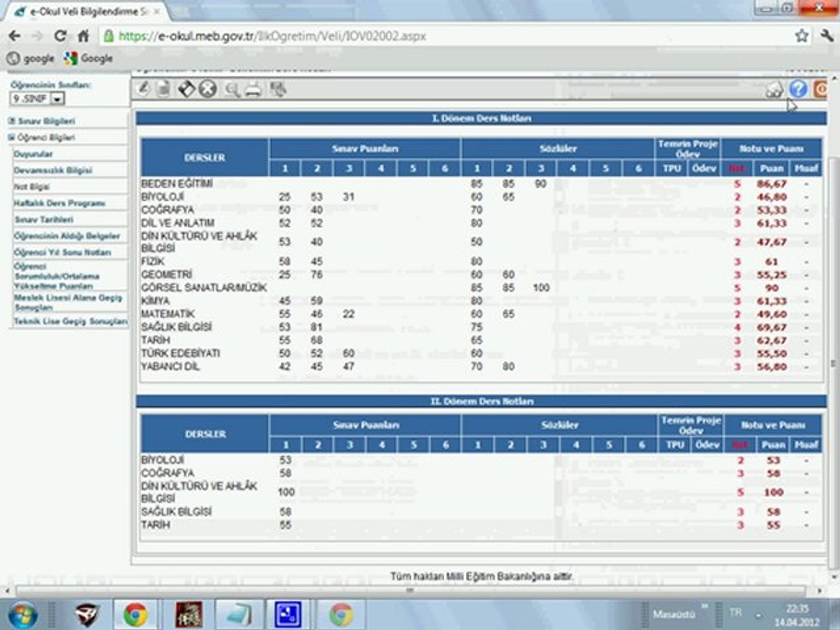Image resolution: width=840 pixels, height=630 pixels.
Task: Bookmark page with the star icon
Action: pyautogui.click(x=802, y=36)
